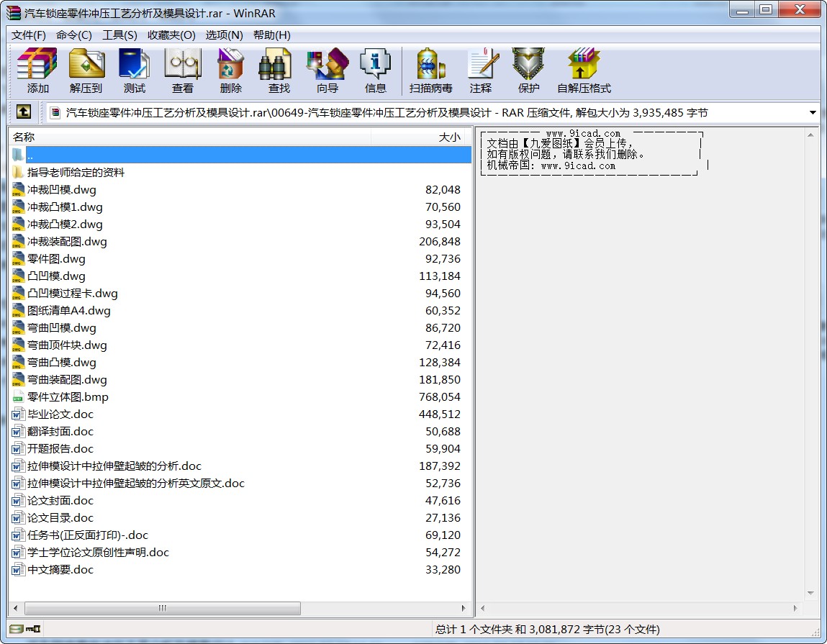The height and width of the screenshot is (644, 827).
Task: Launch the 向导 (Wizard) tool
Action: click(327, 71)
